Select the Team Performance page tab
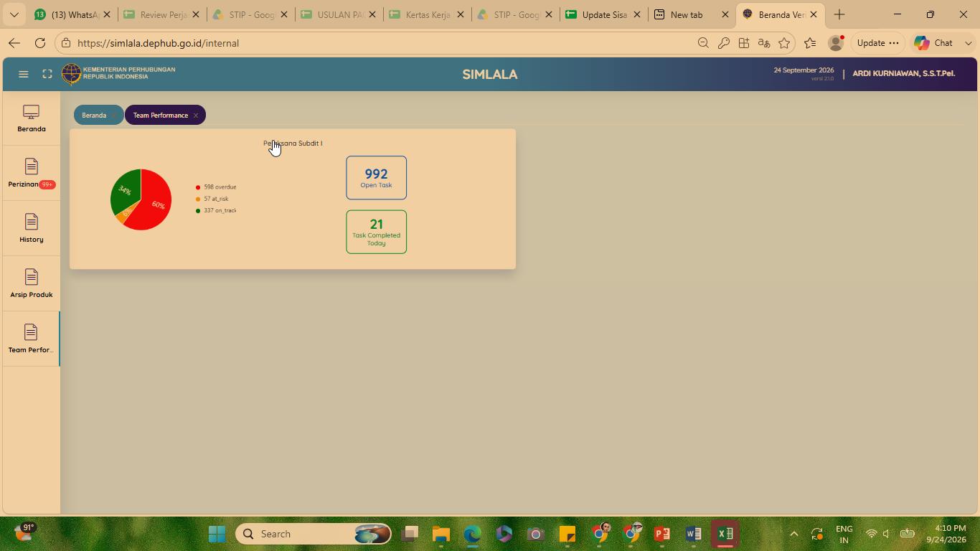The width and height of the screenshot is (980, 551). [x=160, y=116]
